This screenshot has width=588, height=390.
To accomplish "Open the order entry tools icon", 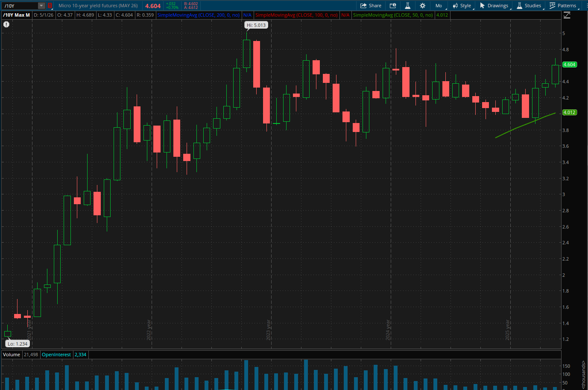I will click(x=393, y=6).
